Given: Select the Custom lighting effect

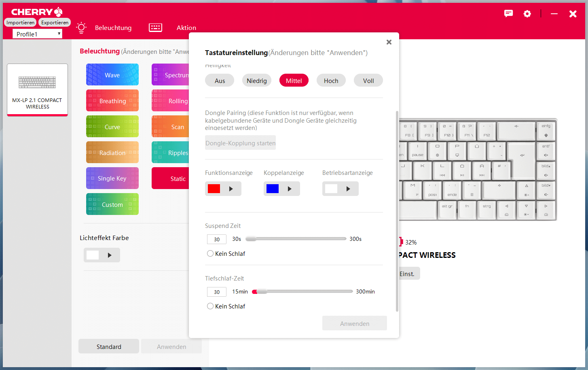Looking at the screenshot, I should 112,204.
